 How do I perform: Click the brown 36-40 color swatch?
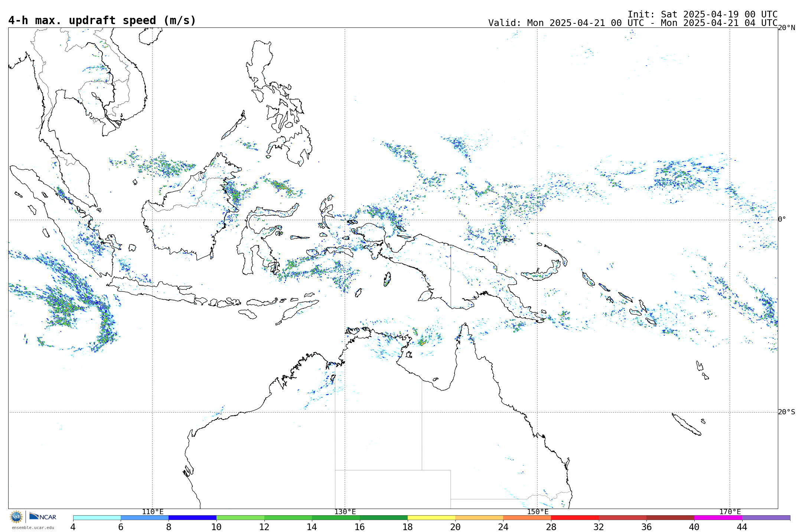point(671,518)
